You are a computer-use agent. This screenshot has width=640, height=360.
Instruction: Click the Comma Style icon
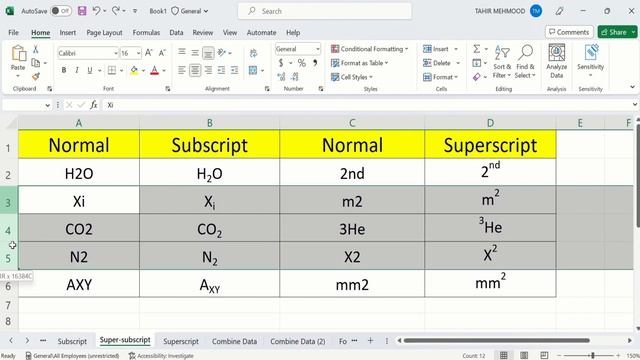pyautogui.click(x=315, y=63)
